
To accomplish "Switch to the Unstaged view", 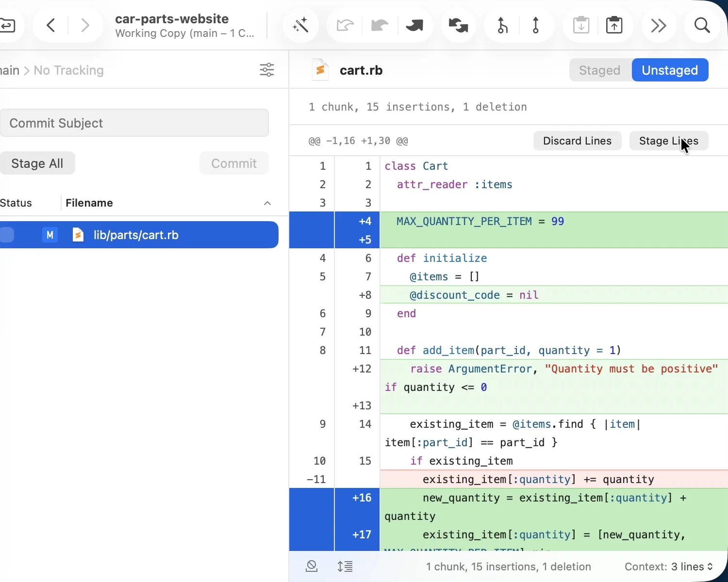I will (670, 70).
